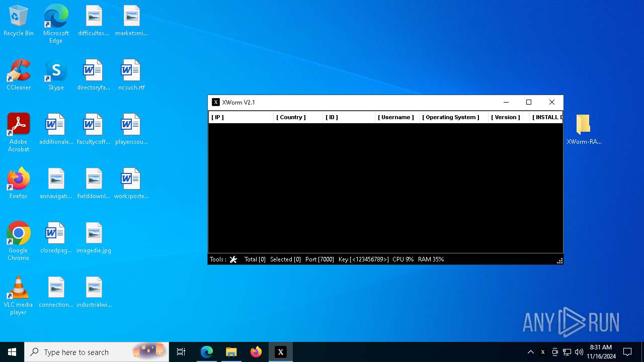
Task: Select the fielddownl... image file
Action: [94, 184]
